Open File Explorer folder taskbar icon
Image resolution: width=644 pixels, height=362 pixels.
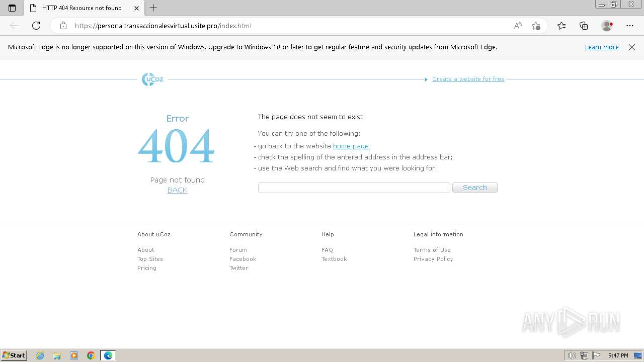click(57, 355)
